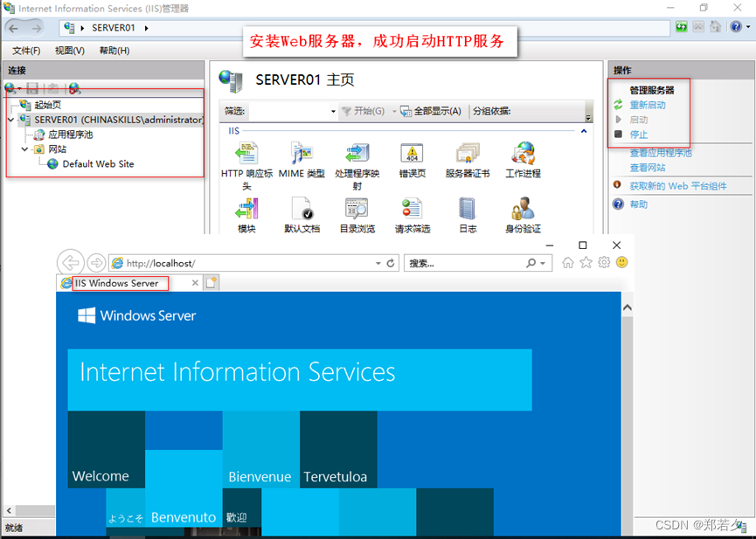
Task: Click the create new connection globe icon
Action: pyautogui.click(x=10, y=88)
